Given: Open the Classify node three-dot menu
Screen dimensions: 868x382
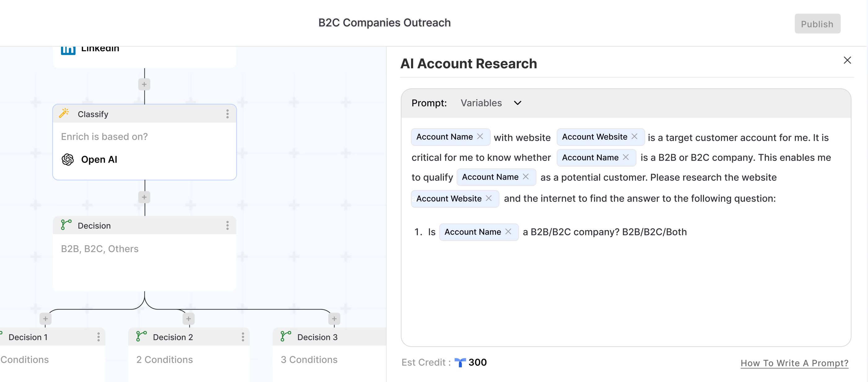Looking at the screenshot, I should click(228, 114).
